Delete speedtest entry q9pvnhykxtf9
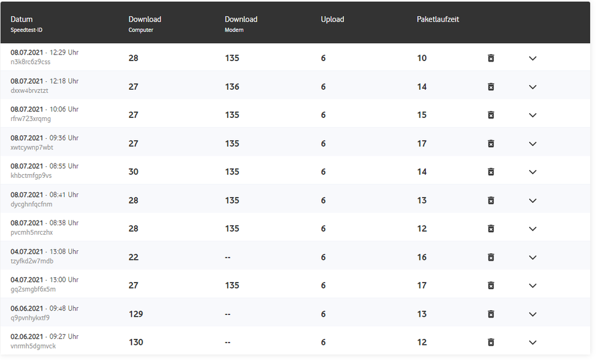598x364 pixels. click(491, 314)
